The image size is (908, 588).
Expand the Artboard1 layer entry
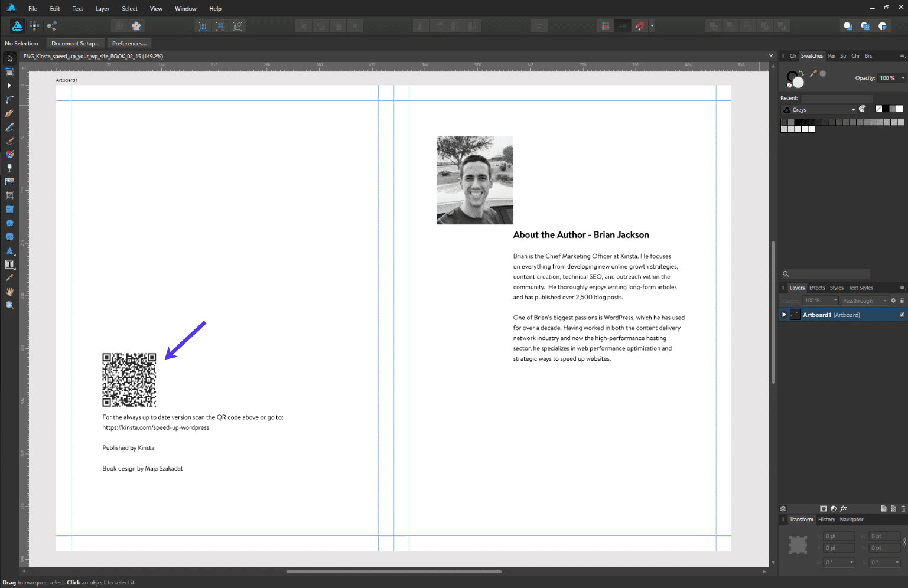pyautogui.click(x=784, y=315)
